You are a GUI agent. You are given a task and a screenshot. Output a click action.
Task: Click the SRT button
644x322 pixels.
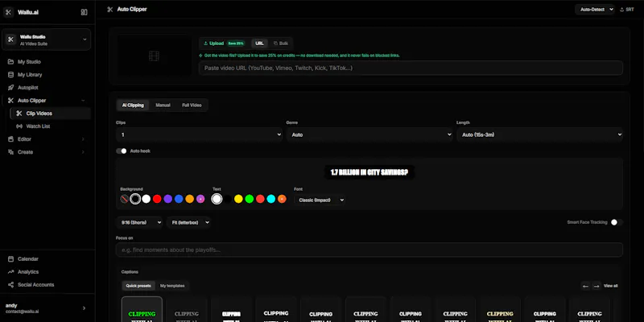pos(627,9)
